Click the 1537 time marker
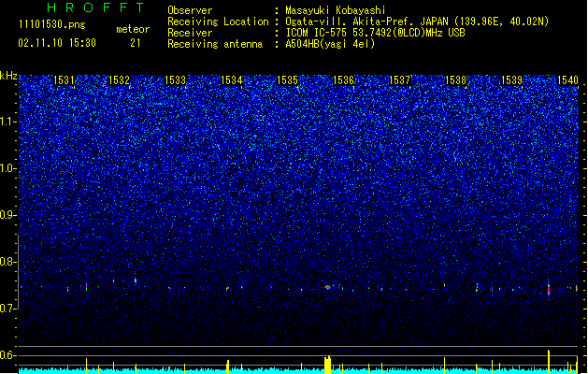 [400, 80]
